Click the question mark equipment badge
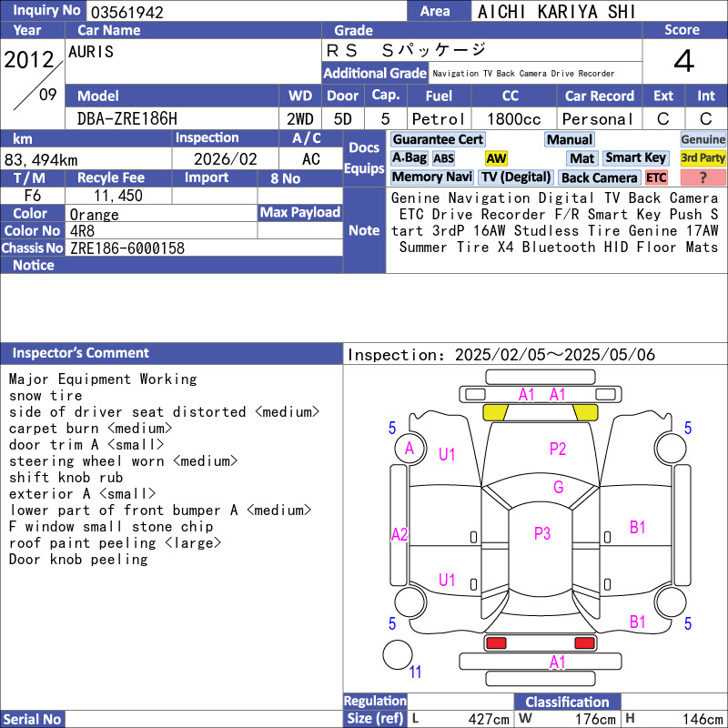This screenshot has height=728, width=728. tap(703, 177)
